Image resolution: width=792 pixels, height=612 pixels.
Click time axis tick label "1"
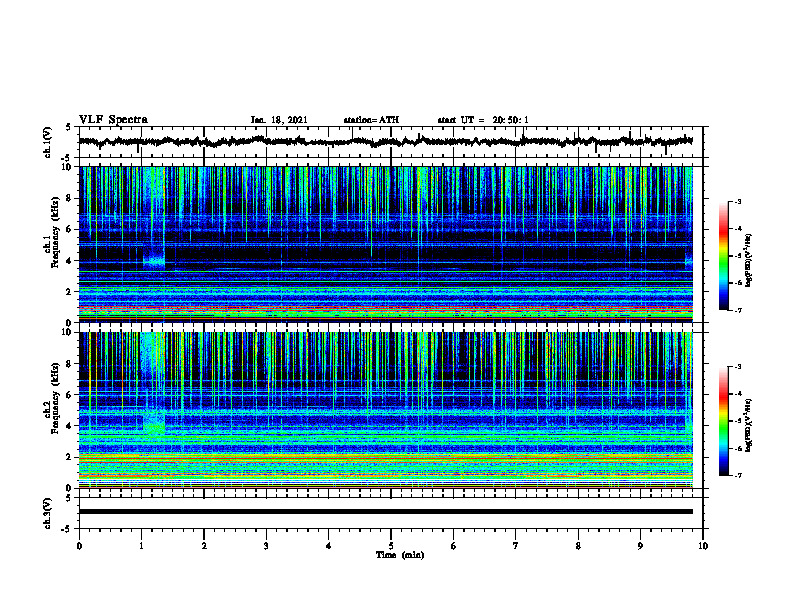pos(141,546)
